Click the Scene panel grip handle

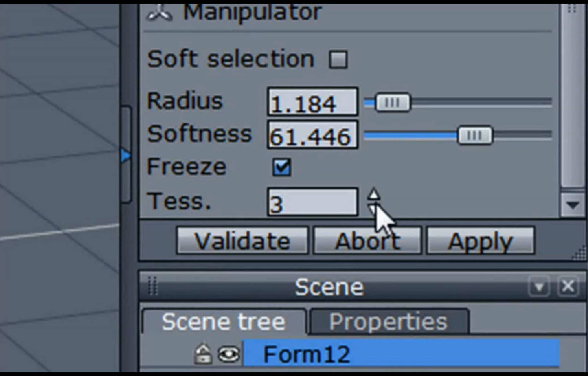pyautogui.click(x=153, y=286)
